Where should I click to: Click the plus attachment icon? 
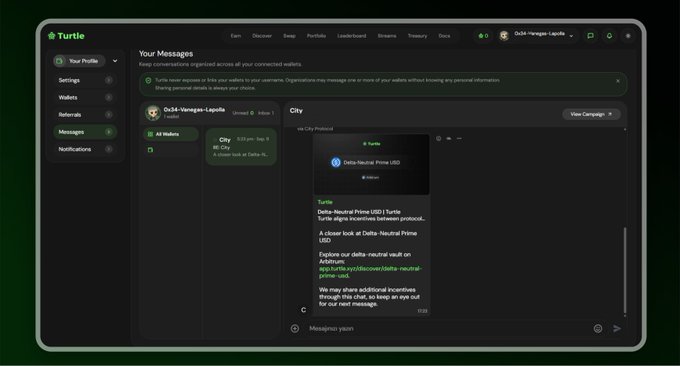295,328
